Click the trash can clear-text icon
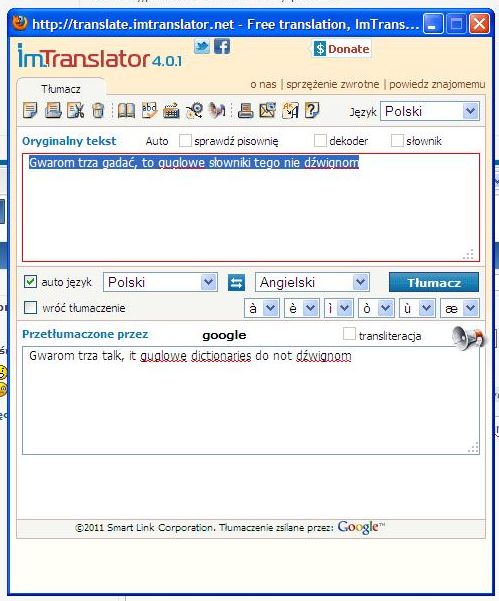The width and height of the screenshot is (499, 601). (98, 111)
